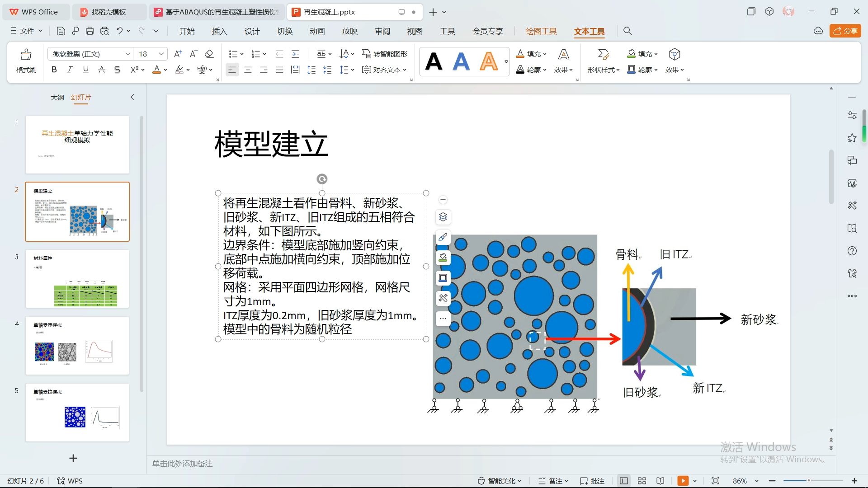
Task: Switch to the 绘图工具 tab
Action: 541,31
